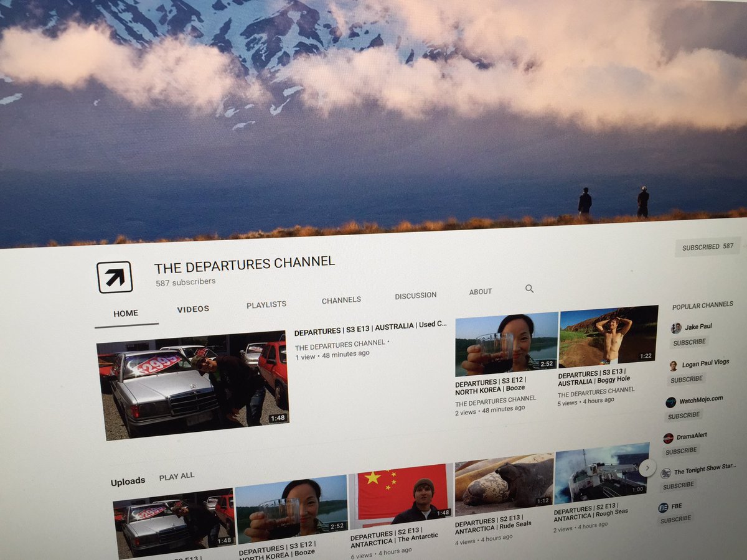Click FBE channel name

678,506
